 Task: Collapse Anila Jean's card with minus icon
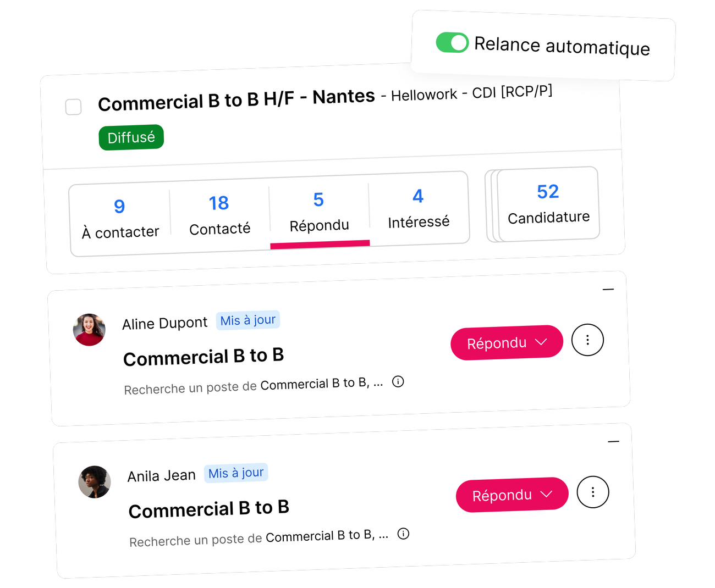(x=613, y=441)
